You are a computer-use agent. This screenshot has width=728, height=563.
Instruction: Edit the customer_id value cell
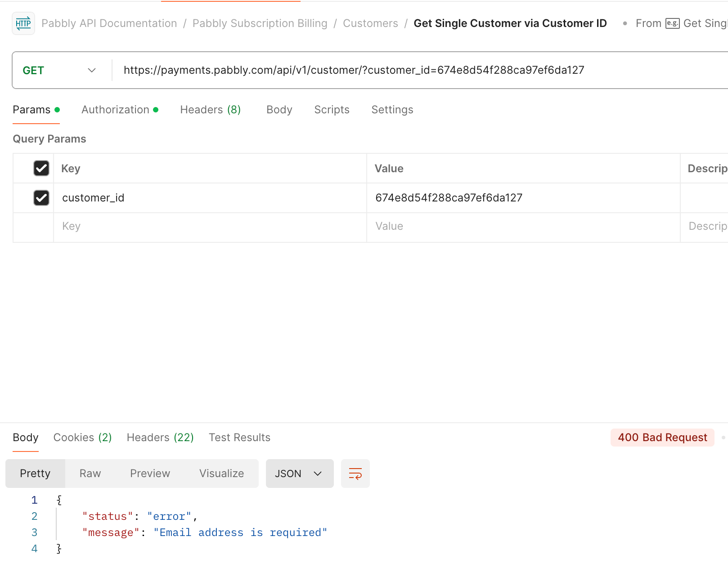pos(523,198)
